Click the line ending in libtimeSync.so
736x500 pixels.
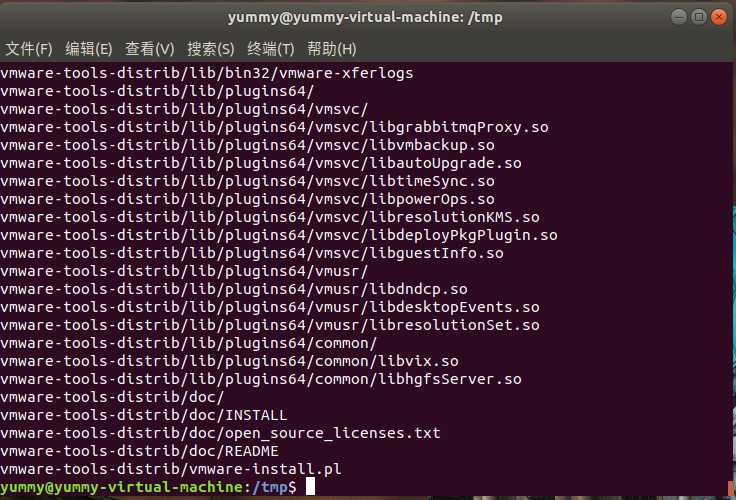[x=247, y=181]
